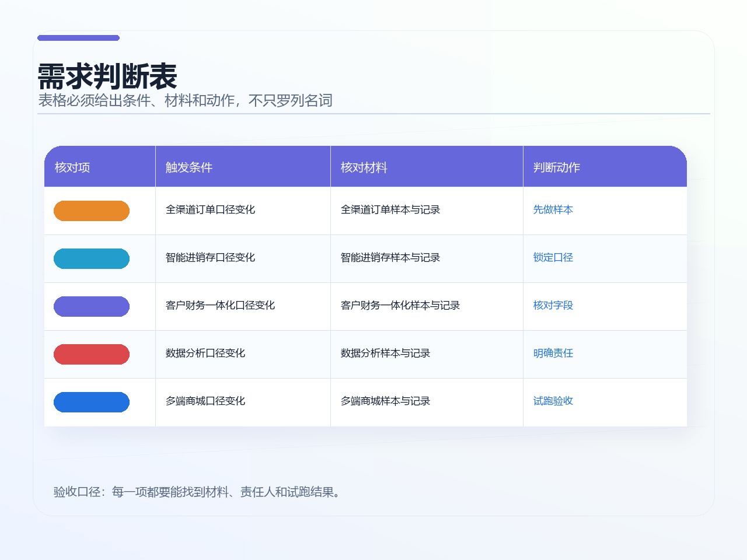Select the cell 智能进销存样本与记录
Viewport: 747px width, 560px height.
pyautogui.click(x=427, y=258)
